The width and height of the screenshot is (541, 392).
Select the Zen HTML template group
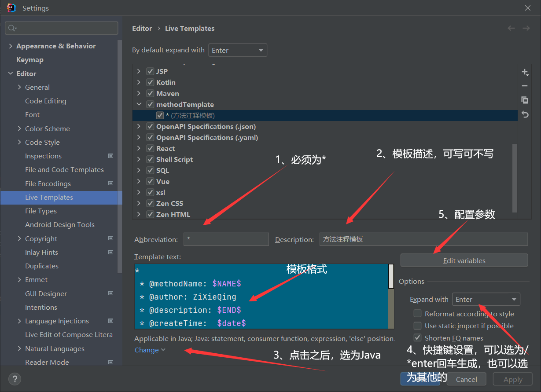173,214
